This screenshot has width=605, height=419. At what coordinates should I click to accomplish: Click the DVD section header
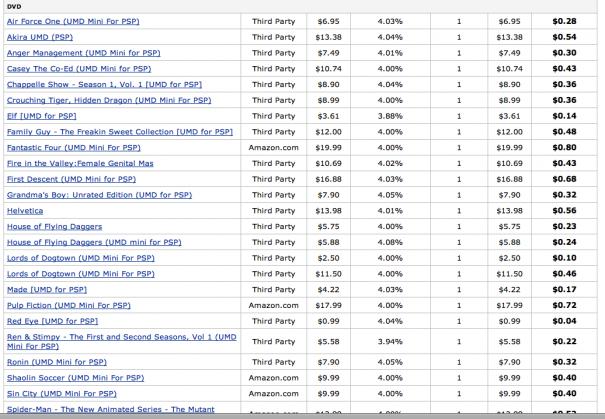click(x=15, y=4)
